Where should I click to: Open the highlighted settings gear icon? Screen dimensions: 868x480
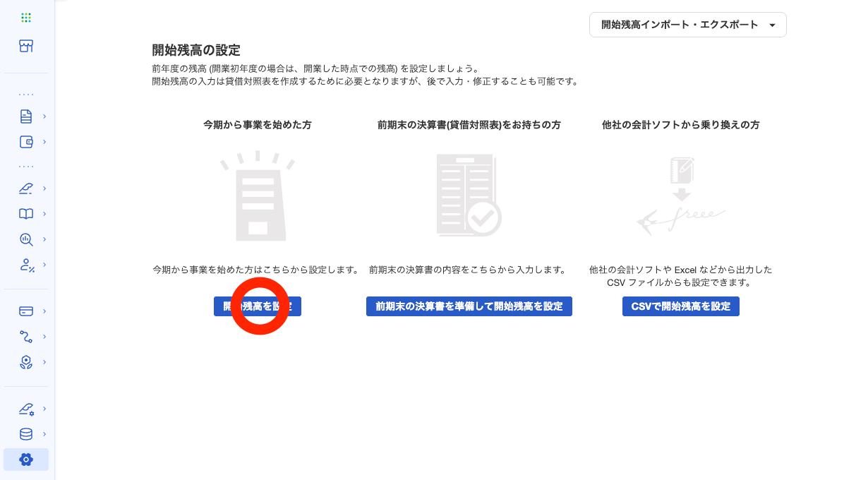tap(26, 459)
